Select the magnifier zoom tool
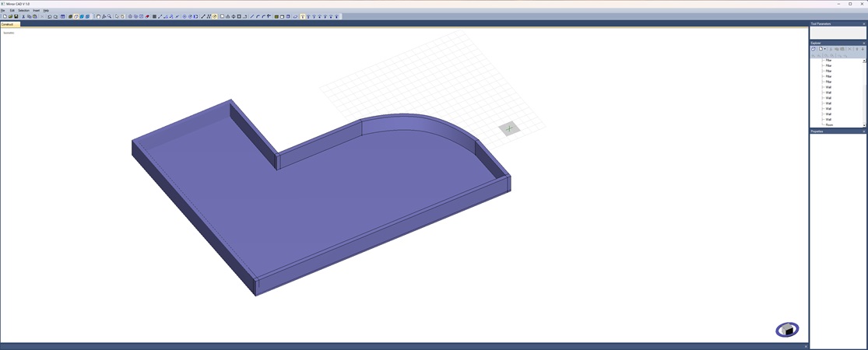This screenshot has height=350, width=868. pyautogui.click(x=110, y=16)
